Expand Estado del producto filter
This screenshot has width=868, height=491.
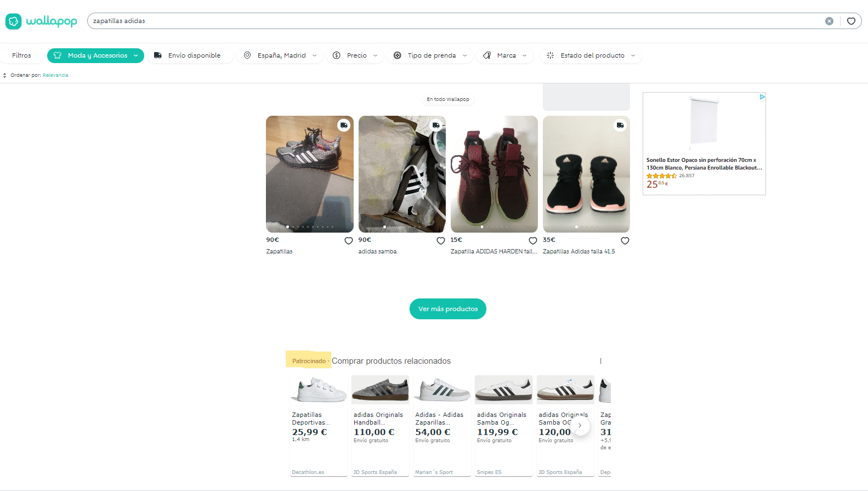tap(591, 55)
